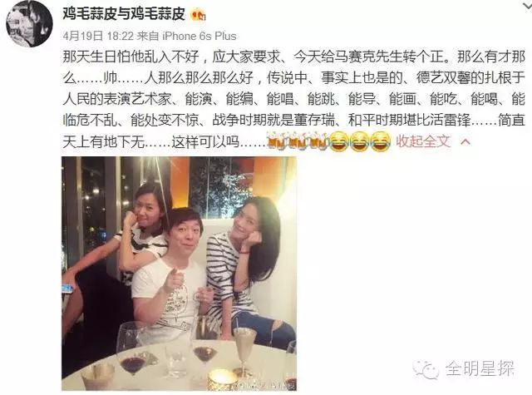Click the second beer mug emoji
Screen dimensions: 532x395
[x=297, y=141]
